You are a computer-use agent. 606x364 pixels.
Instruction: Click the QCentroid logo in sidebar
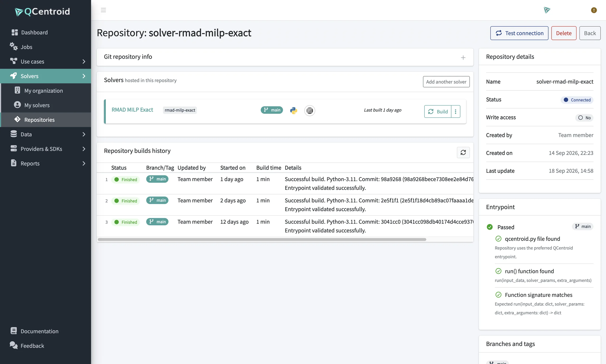pyautogui.click(x=42, y=12)
